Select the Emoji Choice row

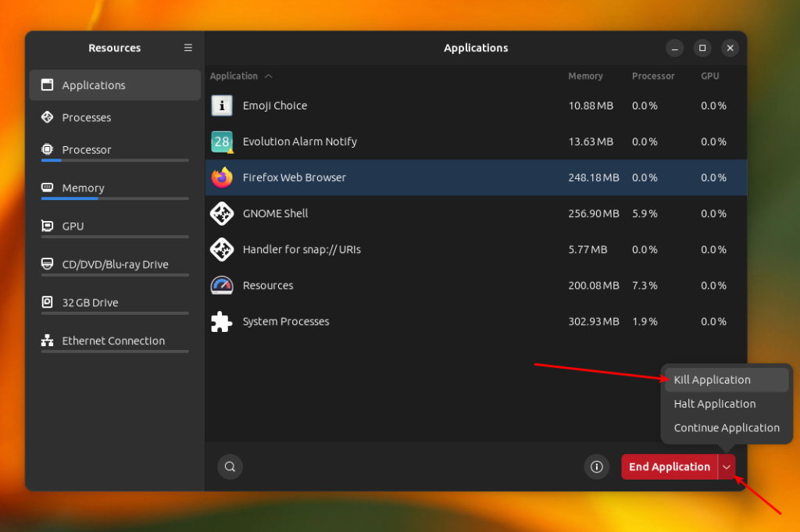(476, 105)
